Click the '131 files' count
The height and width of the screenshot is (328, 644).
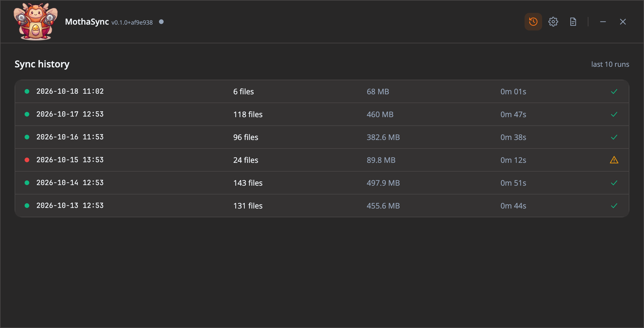[248, 206]
